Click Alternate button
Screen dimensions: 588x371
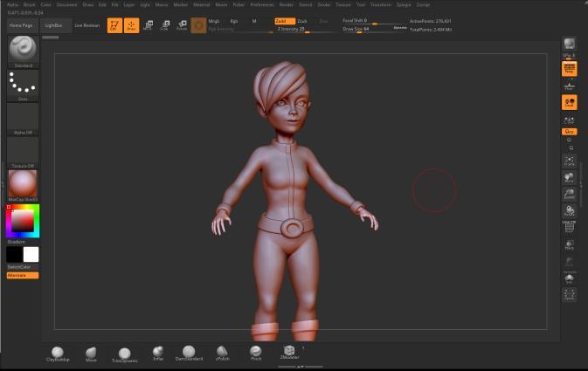point(23,276)
